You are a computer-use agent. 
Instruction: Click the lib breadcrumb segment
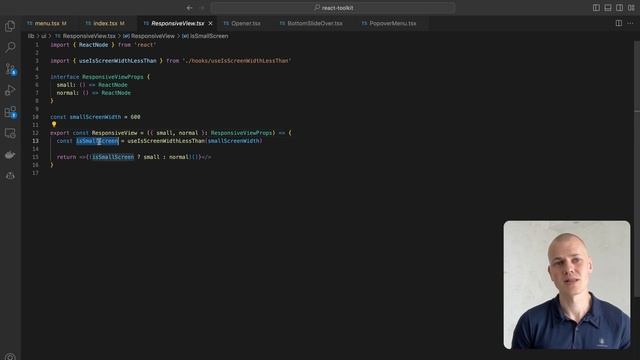click(31, 36)
